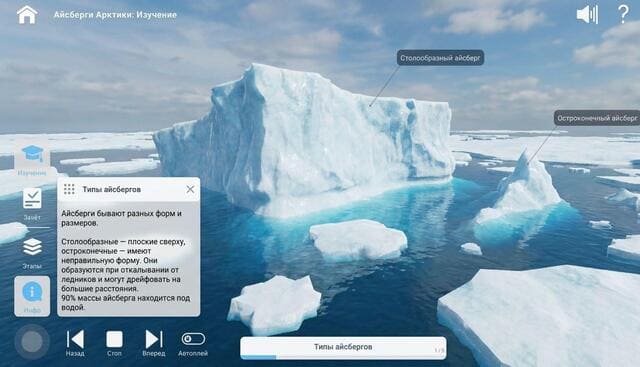The image size is (640, 367).
Task: Click the round joystick control
Action: (x=32, y=342)
